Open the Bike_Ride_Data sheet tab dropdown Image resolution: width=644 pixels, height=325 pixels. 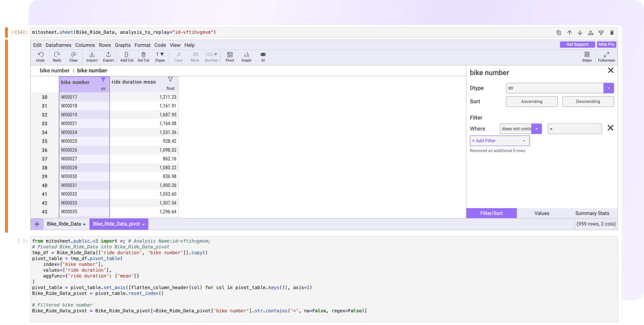84,224
